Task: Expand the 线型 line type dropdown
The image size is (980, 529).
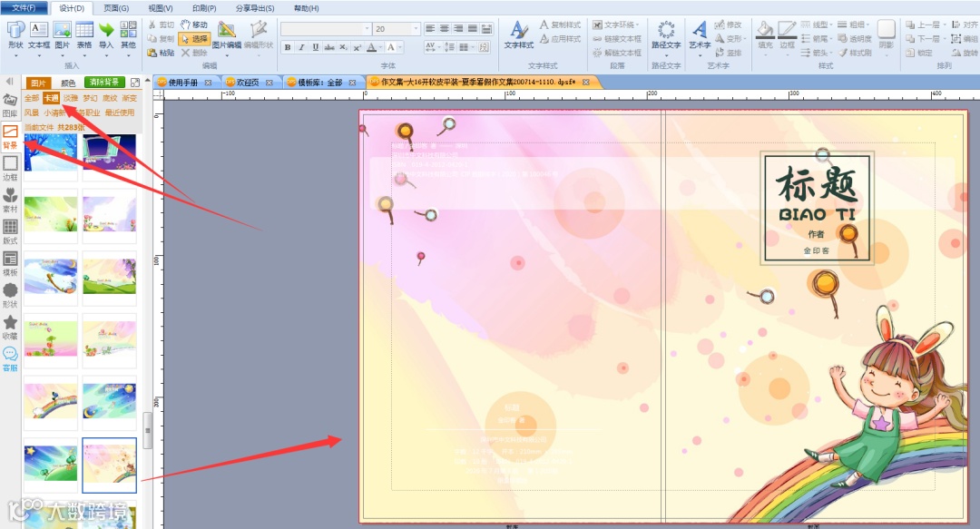Action: [832, 25]
